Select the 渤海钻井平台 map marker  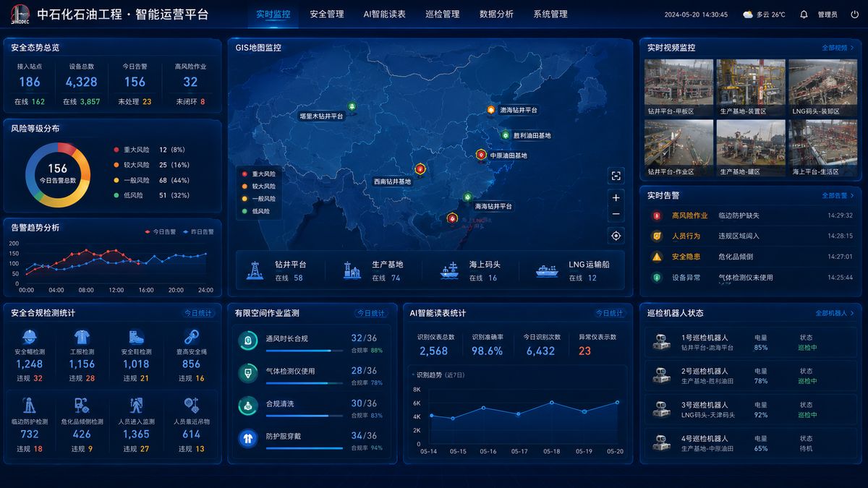tap(490, 110)
